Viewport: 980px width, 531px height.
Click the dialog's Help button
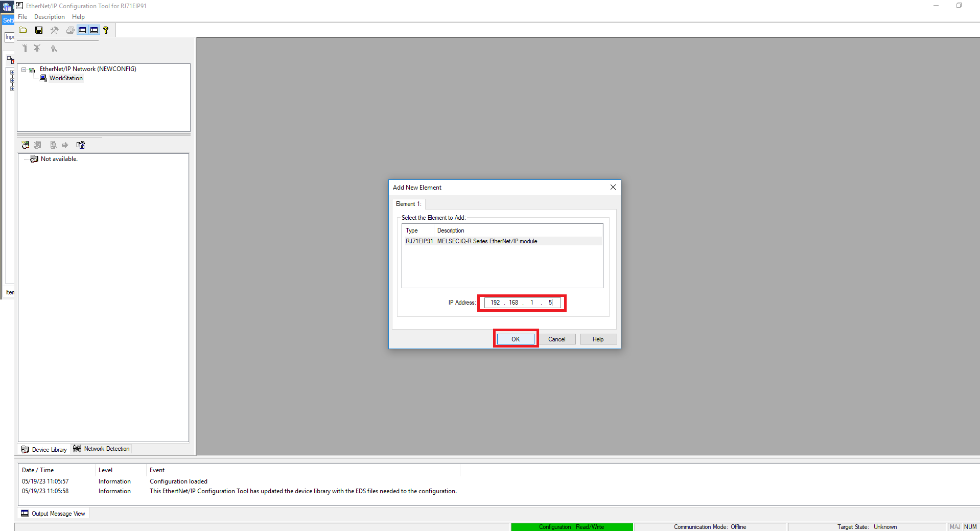click(x=598, y=339)
